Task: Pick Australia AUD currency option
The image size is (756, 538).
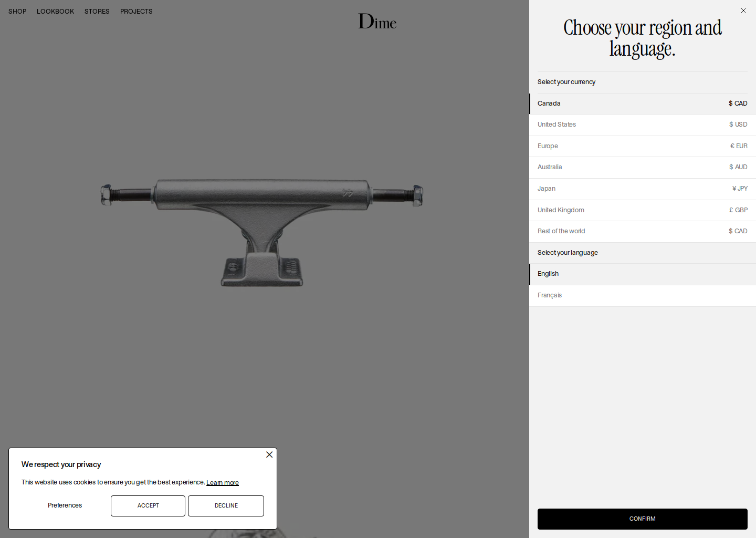Action: 642,167
